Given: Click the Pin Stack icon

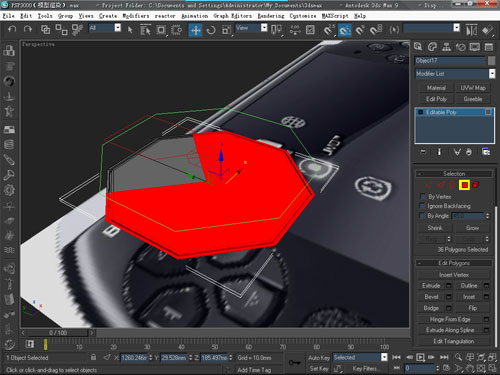Looking at the screenshot, I should coord(423,152).
